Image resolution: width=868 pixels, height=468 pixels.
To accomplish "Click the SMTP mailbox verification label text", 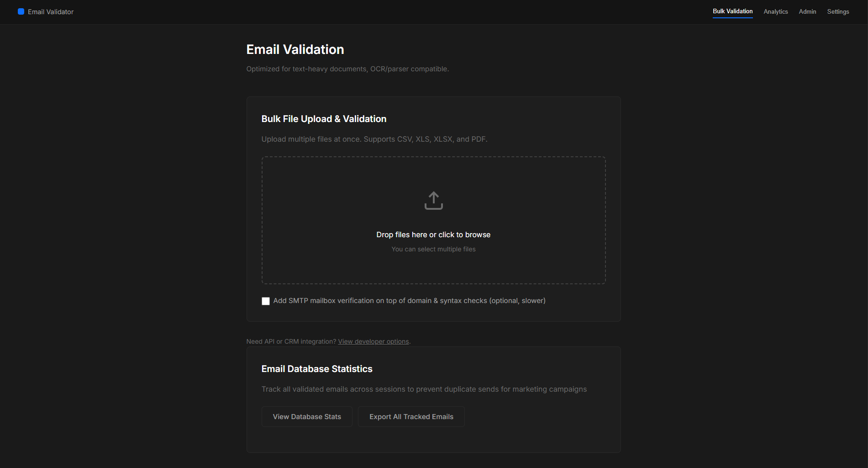I will click(409, 301).
